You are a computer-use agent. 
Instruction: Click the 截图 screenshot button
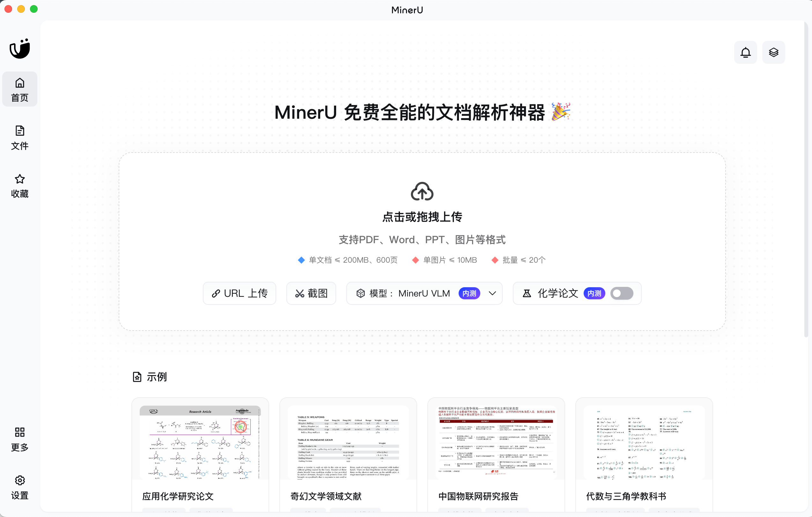(311, 293)
